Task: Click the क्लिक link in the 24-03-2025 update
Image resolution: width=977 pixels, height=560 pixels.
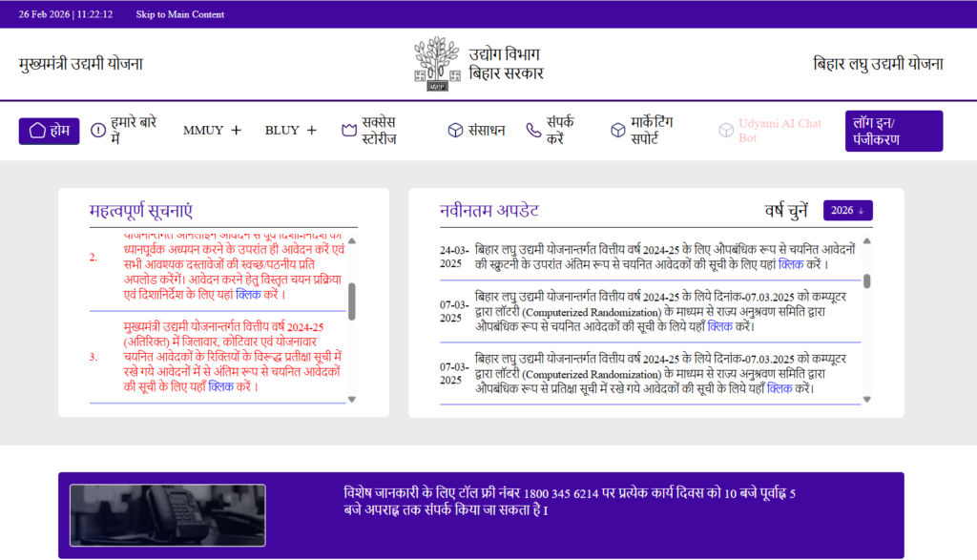Action: click(790, 264)
